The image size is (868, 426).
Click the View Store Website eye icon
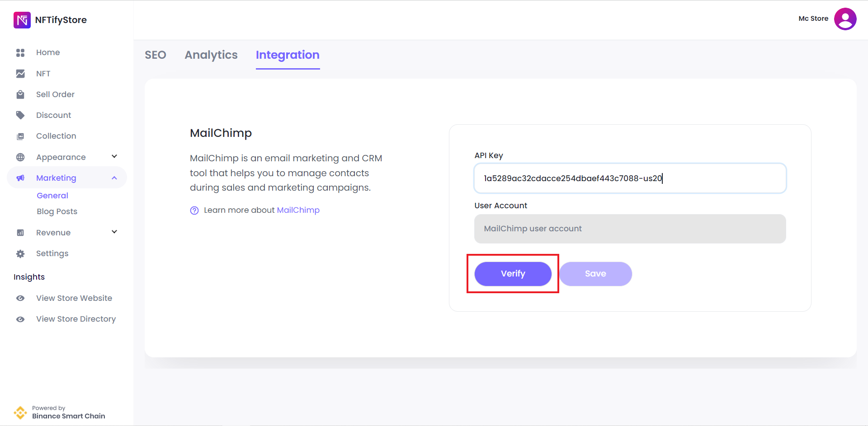pos(20,298)
